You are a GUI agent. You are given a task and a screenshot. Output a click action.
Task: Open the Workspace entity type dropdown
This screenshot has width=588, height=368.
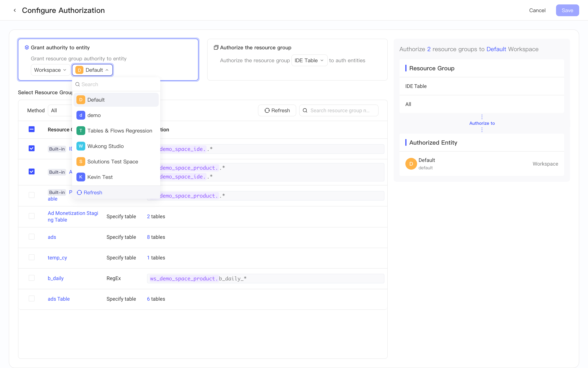click(51, 70)
